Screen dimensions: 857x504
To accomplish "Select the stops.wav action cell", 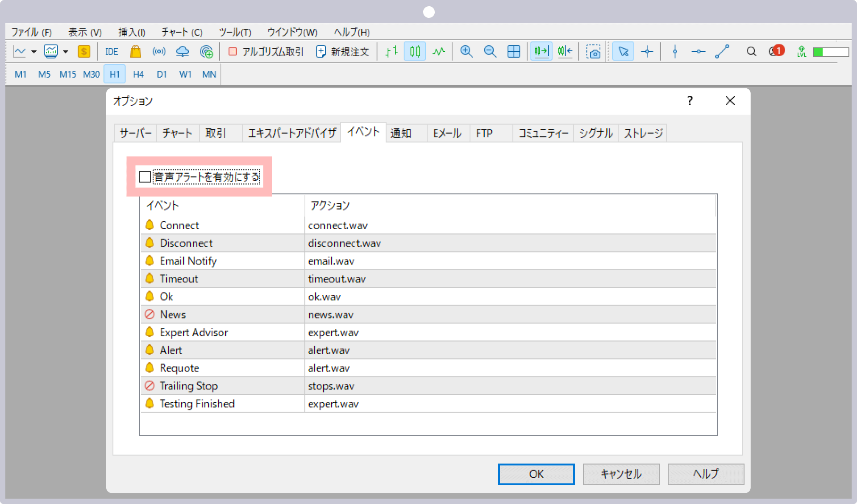I will [511, 386].
